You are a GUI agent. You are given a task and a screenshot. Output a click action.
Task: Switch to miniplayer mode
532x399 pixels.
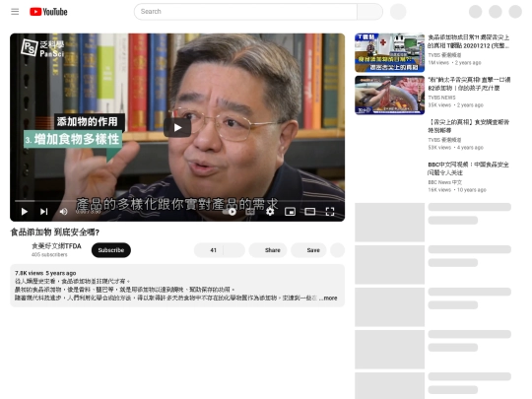point(290,212)
